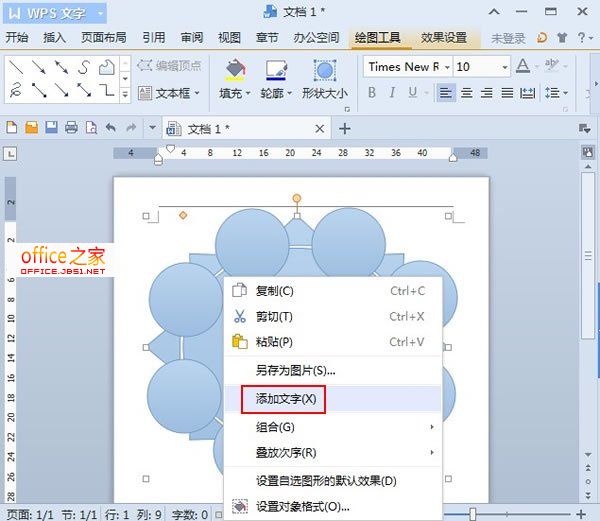Open the Text Box (文本框) dropdown
The height and width of the screenshot is (521, 600).
pos(169,93)
